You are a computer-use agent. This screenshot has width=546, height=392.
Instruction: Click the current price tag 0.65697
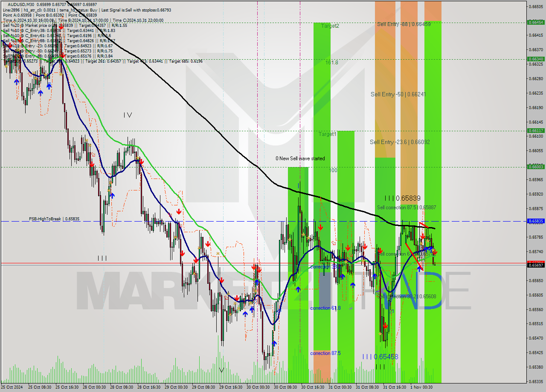tap(536, 265)
